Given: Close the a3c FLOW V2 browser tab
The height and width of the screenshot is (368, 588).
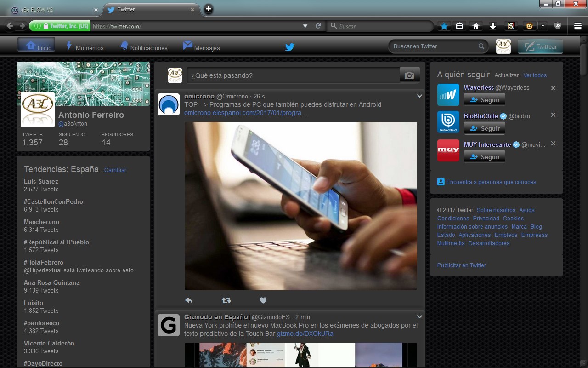Looking at the screenshot, I should [x=96, y=10].
